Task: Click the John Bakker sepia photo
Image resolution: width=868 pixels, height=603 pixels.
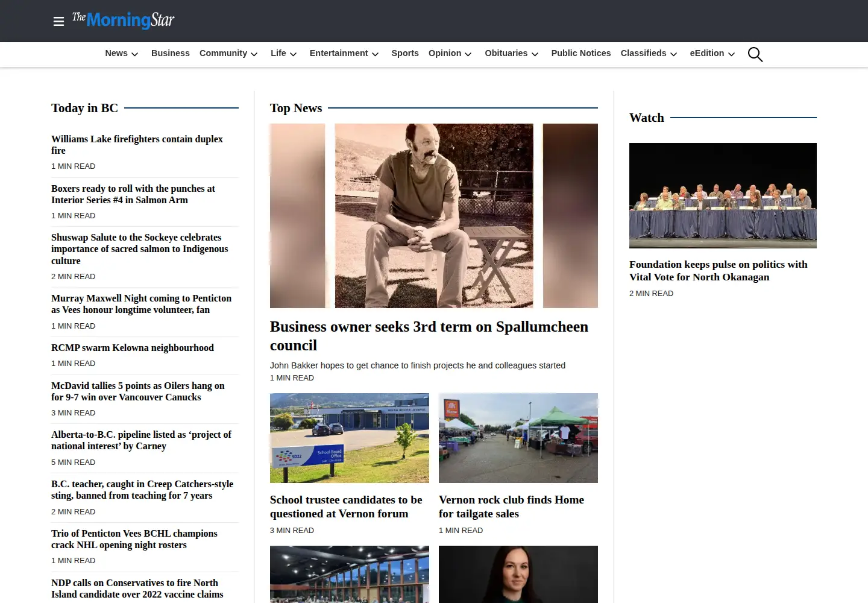Action: coord(434,216)
